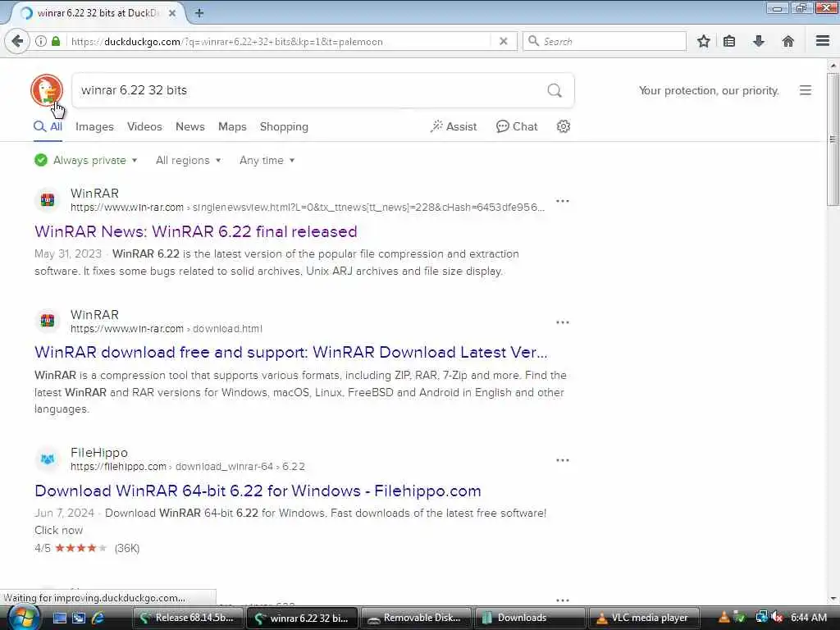Open WinRAR News: WinRAR 6.22 final released

[x=195, y=231]
